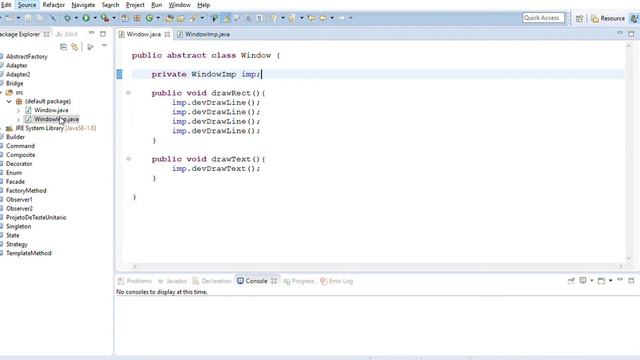The image size is (640, 360).
Task: Click the New Java Class green C icon
Action: point(149,18)
